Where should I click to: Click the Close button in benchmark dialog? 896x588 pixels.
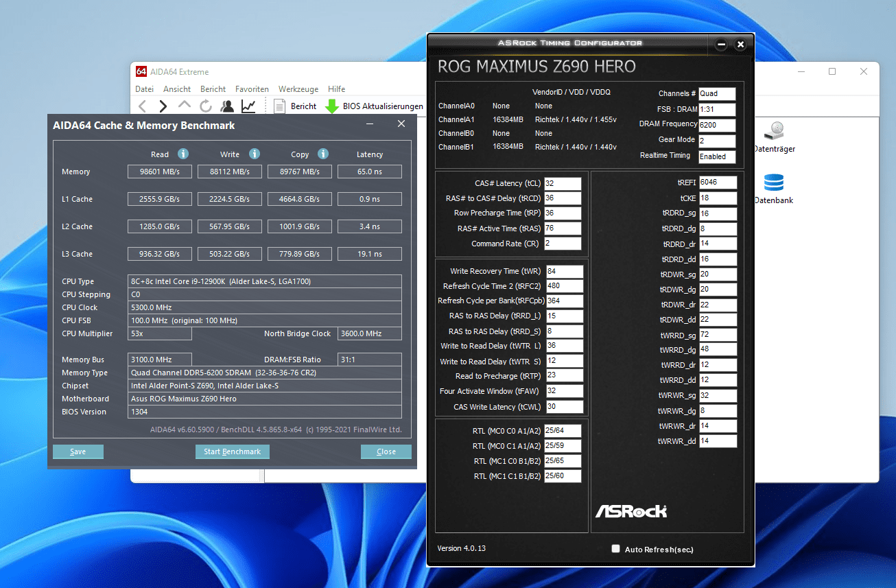tap(386, 451)
